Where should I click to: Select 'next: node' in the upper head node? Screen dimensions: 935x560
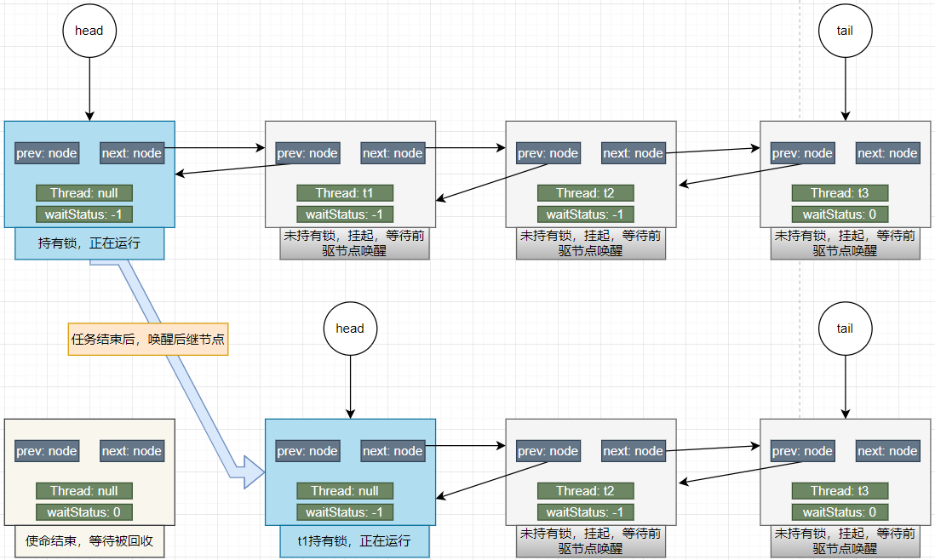pos(132,153)
